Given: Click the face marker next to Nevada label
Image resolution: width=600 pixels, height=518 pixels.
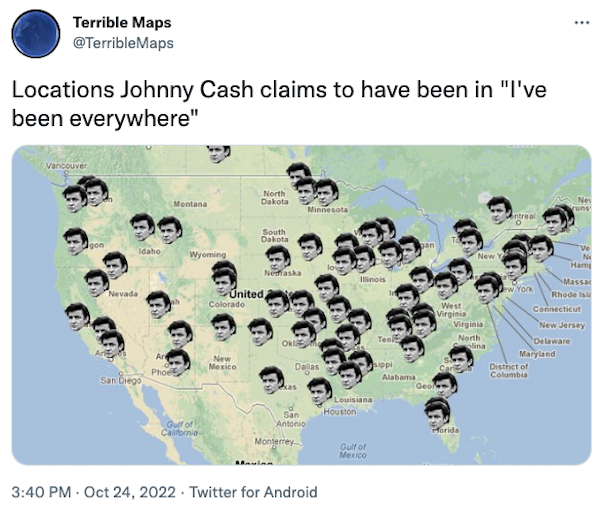Looking at the screenshot, I should (x=97, y=281).
